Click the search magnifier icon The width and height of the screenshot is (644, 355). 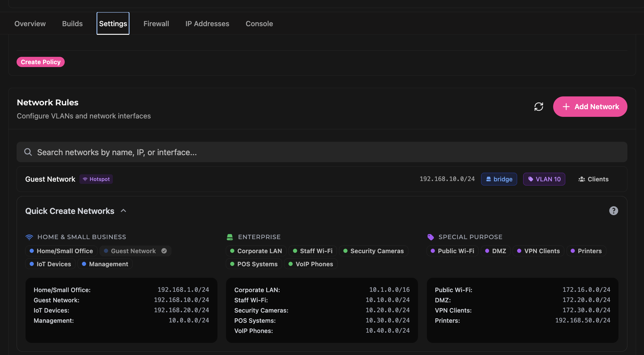(x=28, y=152)
